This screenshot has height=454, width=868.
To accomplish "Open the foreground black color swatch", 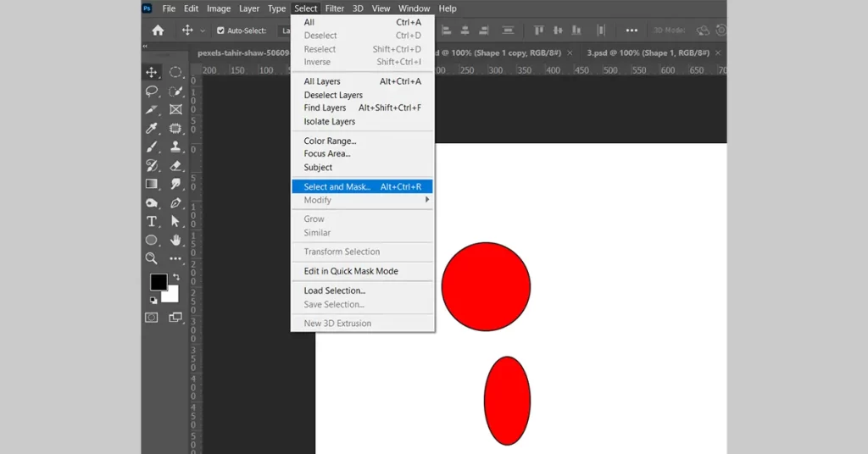I will click(x=159, y=281).
